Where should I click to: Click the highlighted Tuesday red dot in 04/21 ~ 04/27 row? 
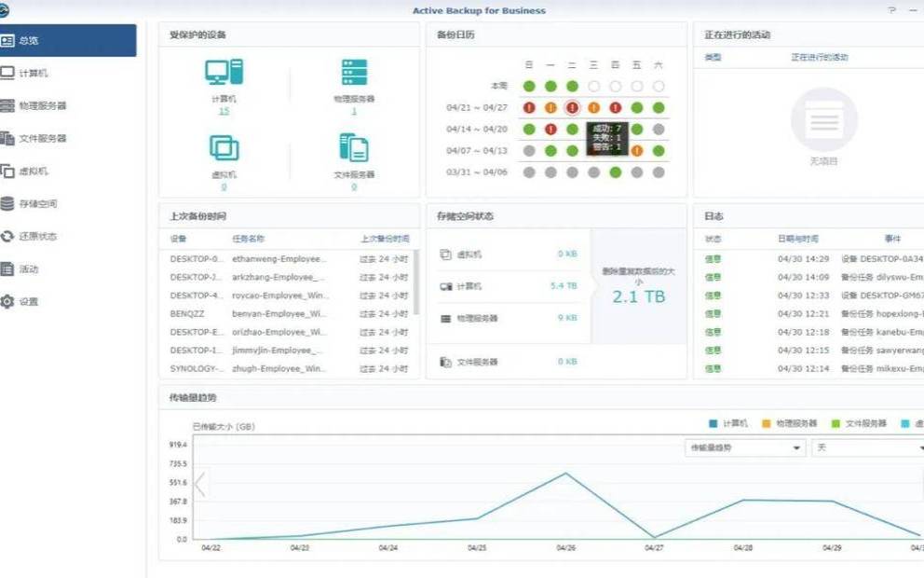(572, 108)
